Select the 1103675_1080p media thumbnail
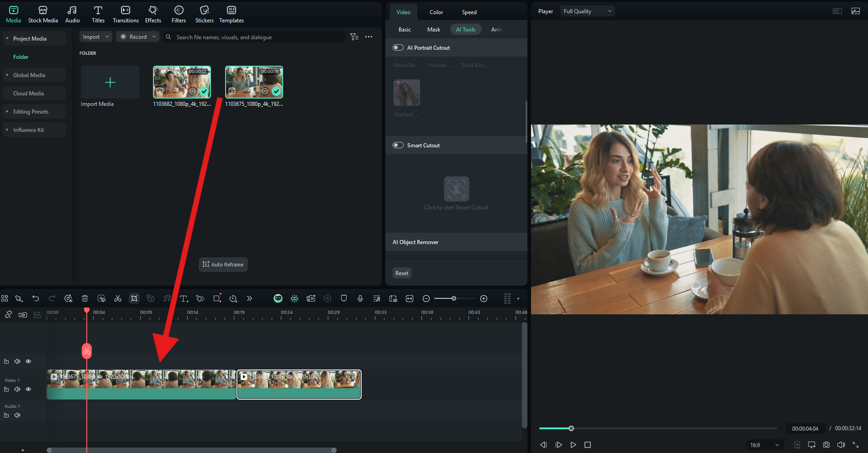This screenshot has width=868, height=453. [x=254, y=82]
